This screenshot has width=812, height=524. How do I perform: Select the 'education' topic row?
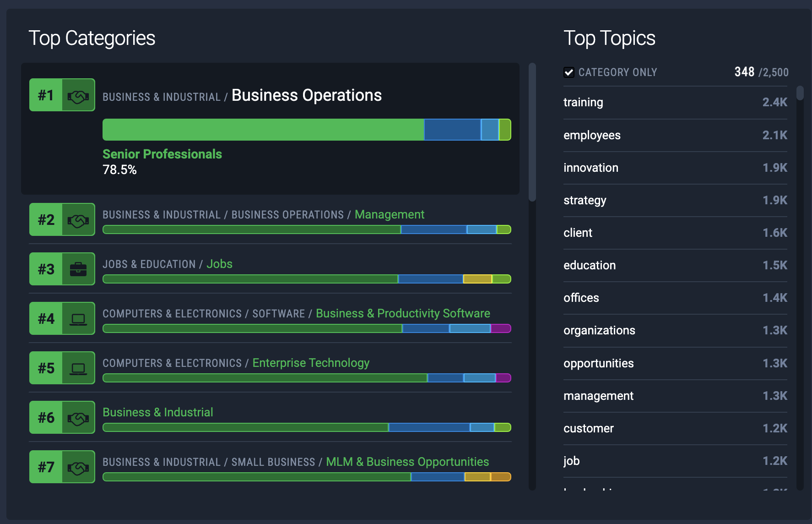coord(676,265)
